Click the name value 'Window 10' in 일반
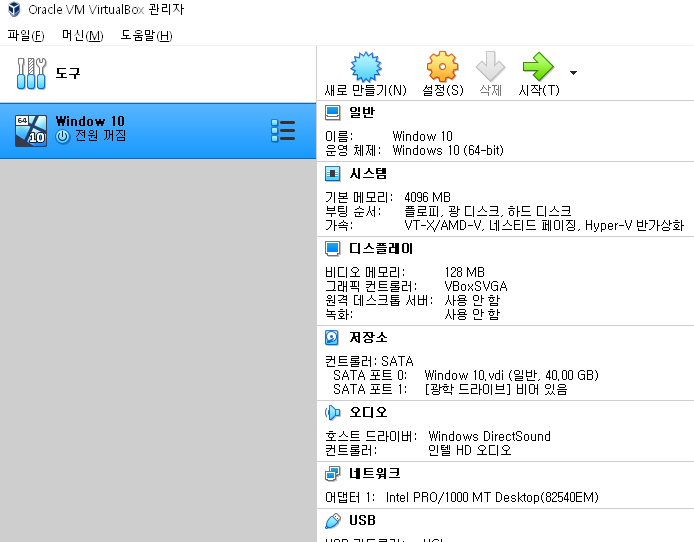The image size is (694, 542). pyautogui.click(x=422, y=136)
